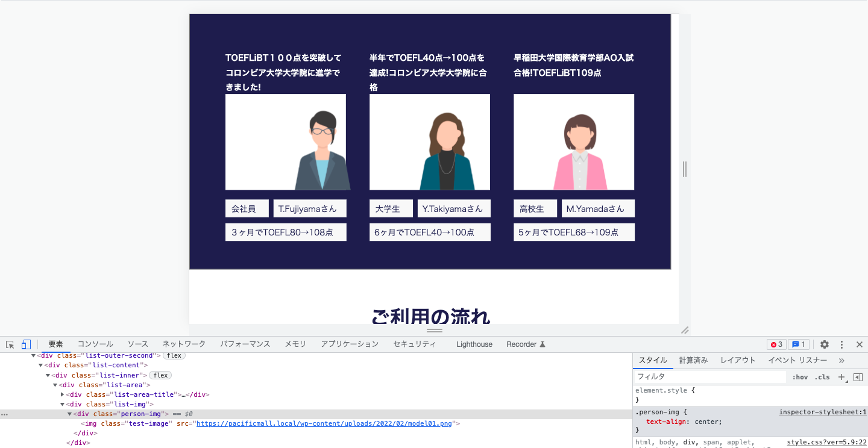Collapse the person-img div in Elements tree
The height and width of the screenshot is (448, 868).
click(x=70, y=414)
